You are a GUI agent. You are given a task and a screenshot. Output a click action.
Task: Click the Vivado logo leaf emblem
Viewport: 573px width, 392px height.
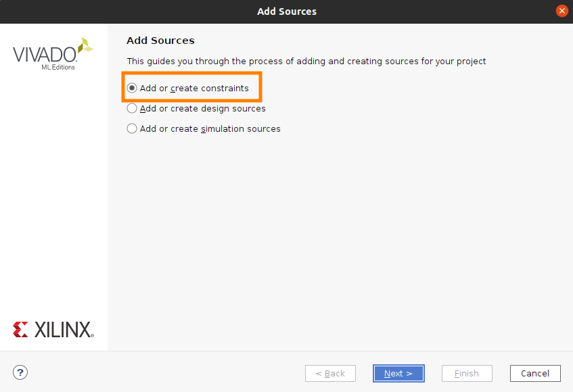(x=85, y=46)
